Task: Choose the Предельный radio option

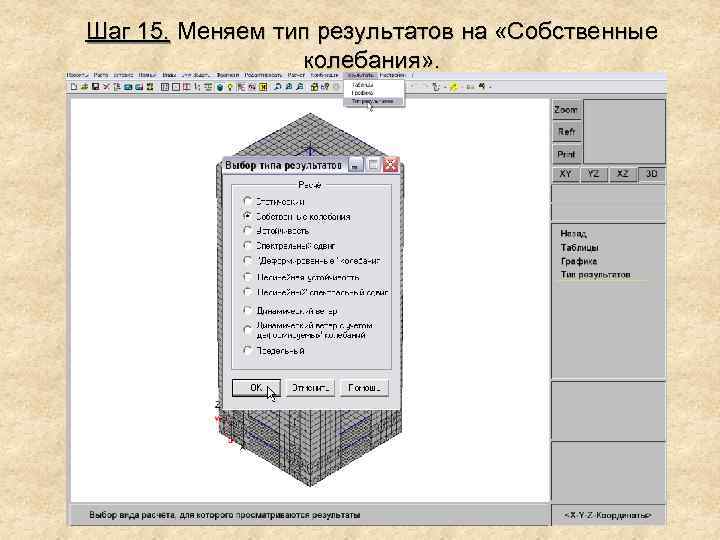Action: pos(248,350)
